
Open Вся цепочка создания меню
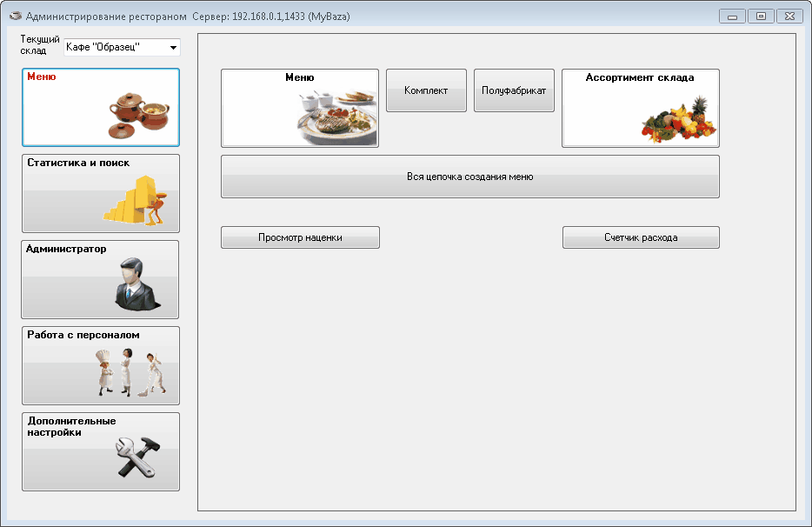tap(469, 177)
